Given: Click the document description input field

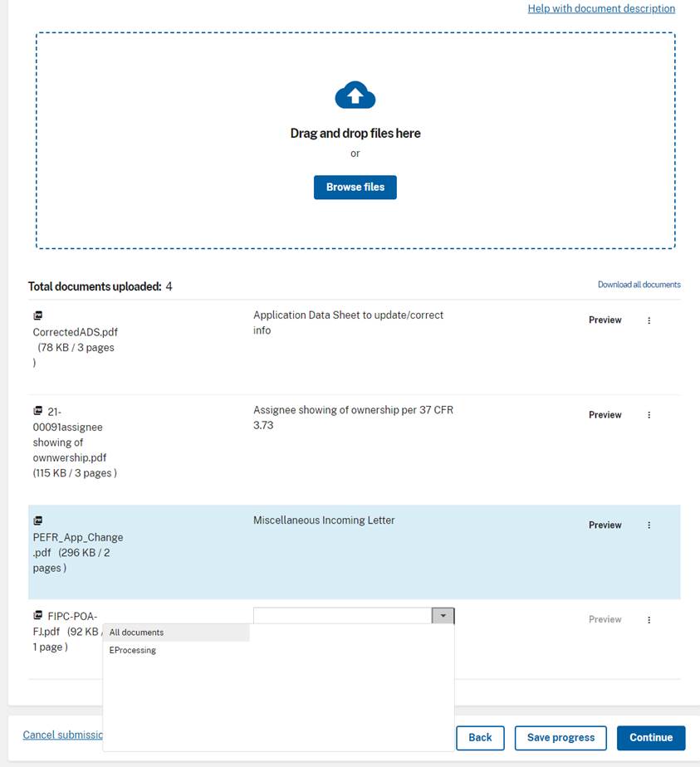Looking at the screenshot, I should pyautogui.click(x=342, y=616).
